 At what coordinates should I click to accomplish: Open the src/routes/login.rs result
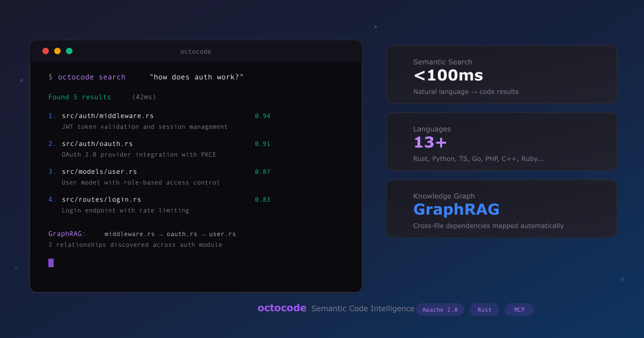click(101, 199)
